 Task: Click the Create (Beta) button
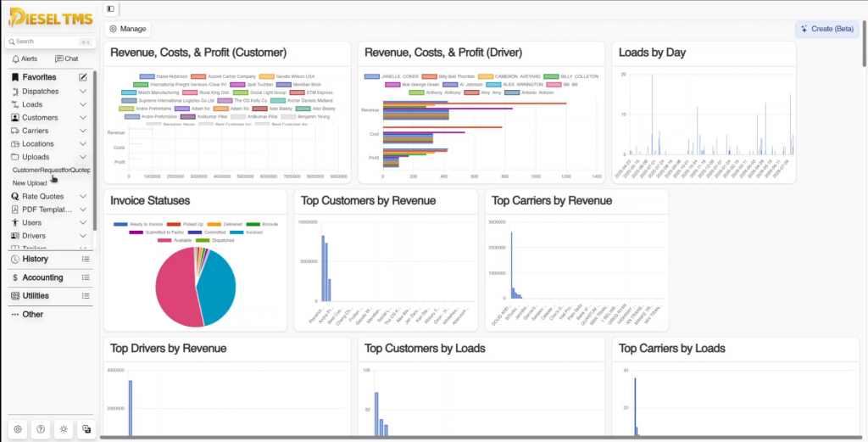827,29
